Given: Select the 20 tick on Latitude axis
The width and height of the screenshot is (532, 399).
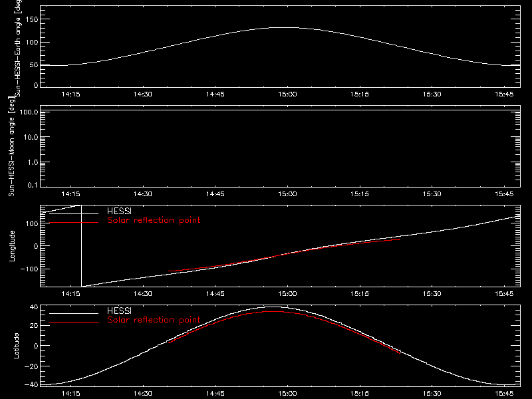Looking at the screenshot, I should point(34,326).
